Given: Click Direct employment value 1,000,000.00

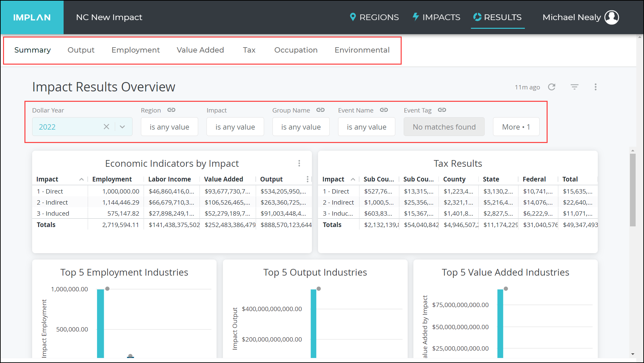Looking at the screenshot, I should point(120,191).
